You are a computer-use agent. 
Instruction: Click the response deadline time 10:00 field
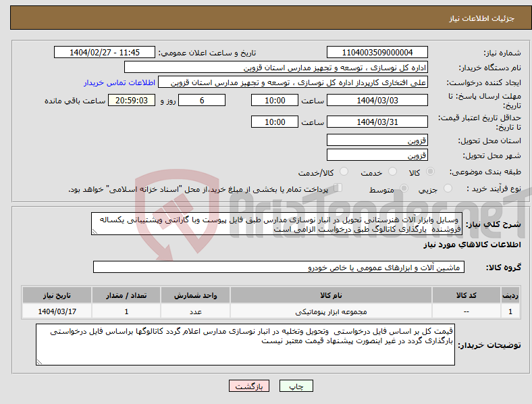(x=275, y=100)
